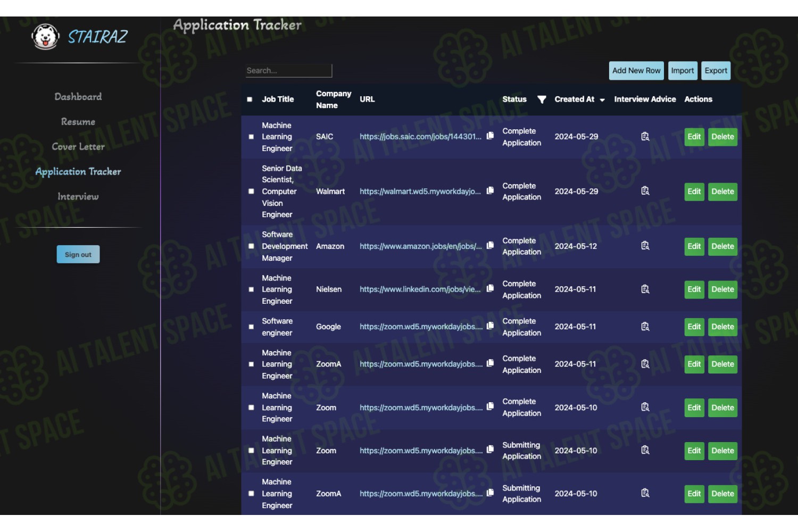This screenshot has height=532, width=798.
Task: Click the 2024-05-12 created date
Action: pyautogui.click(x=576, y=246)
